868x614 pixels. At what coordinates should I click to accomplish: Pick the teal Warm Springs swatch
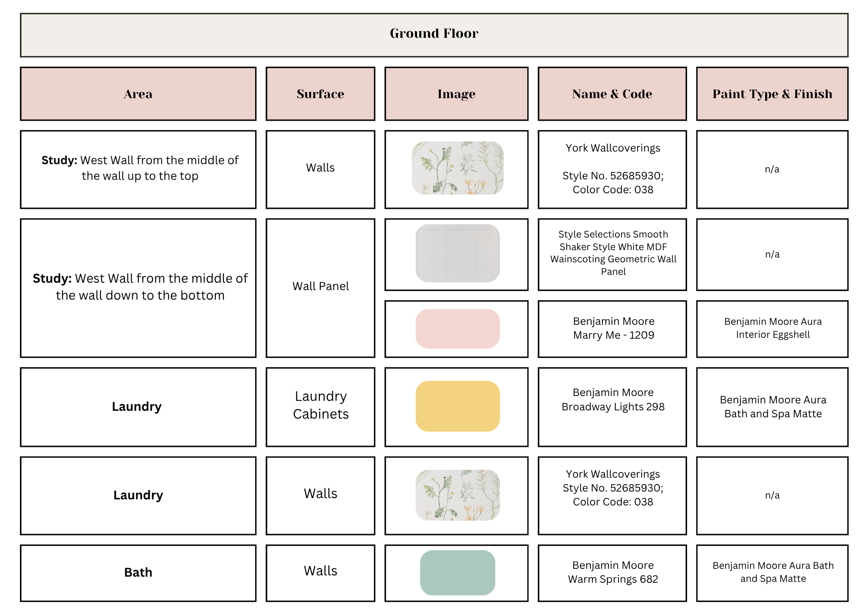(x=458, y=573)
